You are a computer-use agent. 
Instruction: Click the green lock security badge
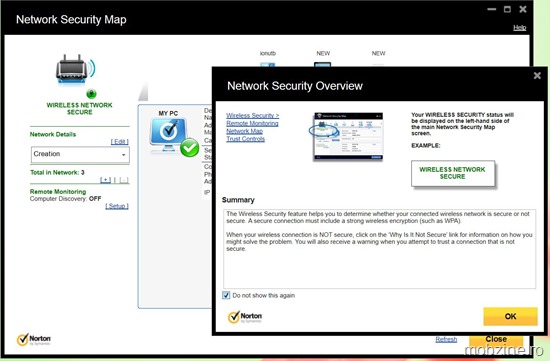[91, 94]
